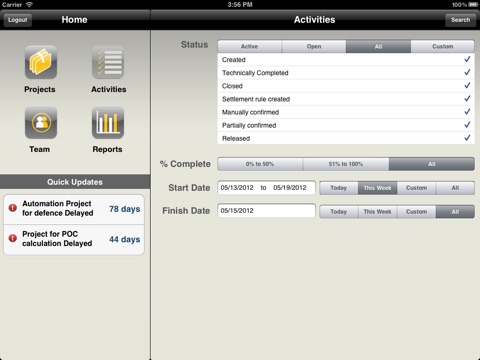Tap the Wi-Fi icon in status bar
Image resolution: width=480 pixels, height=360 pixels.
coord(29,5)
